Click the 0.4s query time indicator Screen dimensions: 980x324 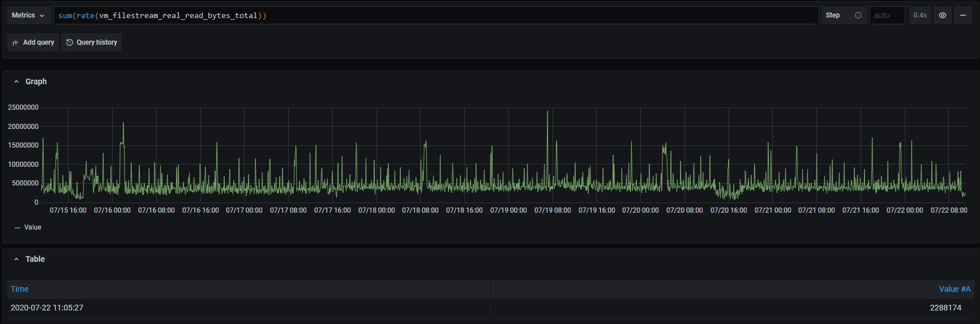(x=920, y=15)
